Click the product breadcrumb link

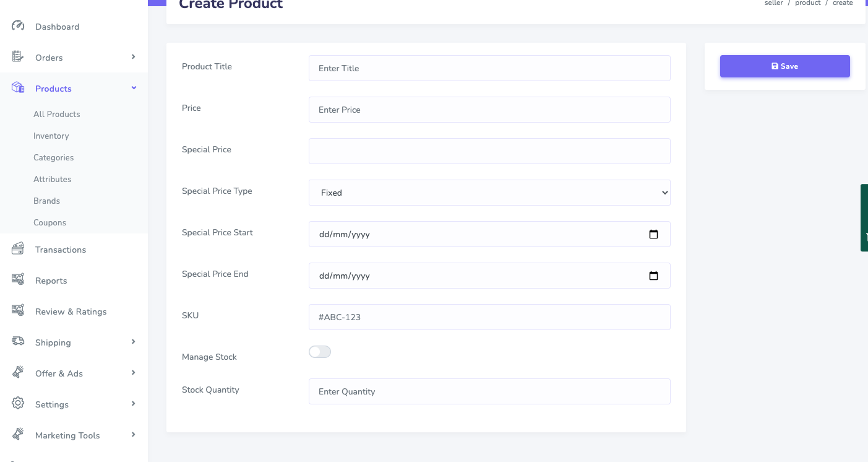pos(807,3)
